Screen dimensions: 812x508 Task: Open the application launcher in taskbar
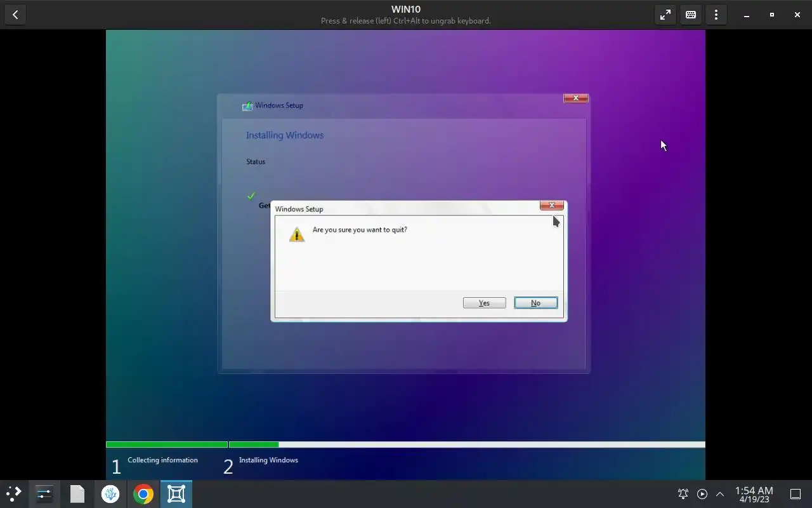point(14,494)
